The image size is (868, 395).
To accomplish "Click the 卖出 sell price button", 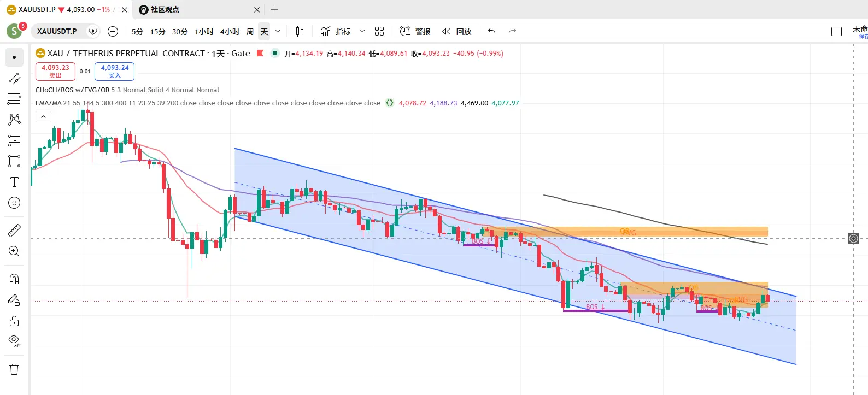I will 55,71.
